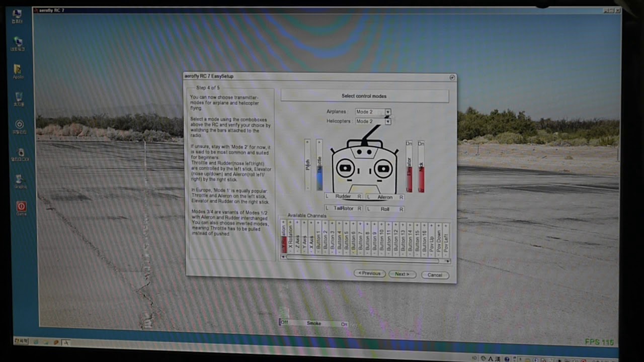The height and width of the screenshot is (362, 644).
Task: Click the Pitch vertical bar
Action: [308, 164]
